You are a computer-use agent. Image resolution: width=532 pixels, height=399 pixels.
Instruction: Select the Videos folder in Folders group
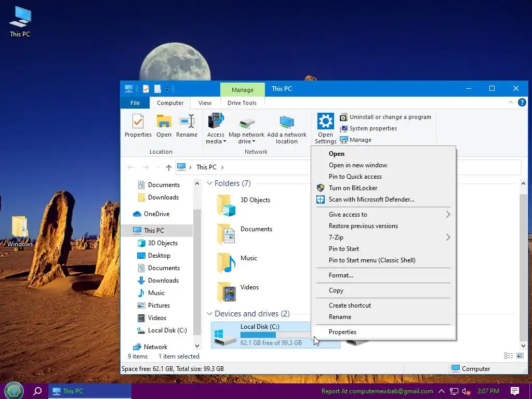pos(237,292)
